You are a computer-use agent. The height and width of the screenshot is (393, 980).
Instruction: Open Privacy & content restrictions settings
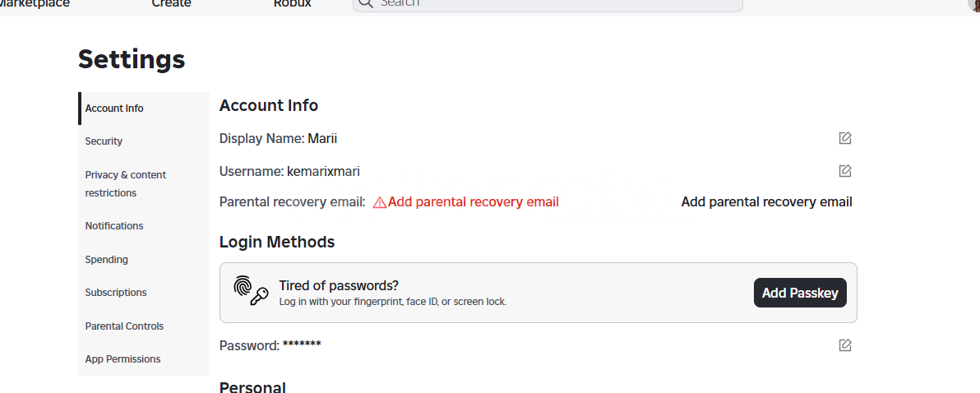click(x=126, y=183)
